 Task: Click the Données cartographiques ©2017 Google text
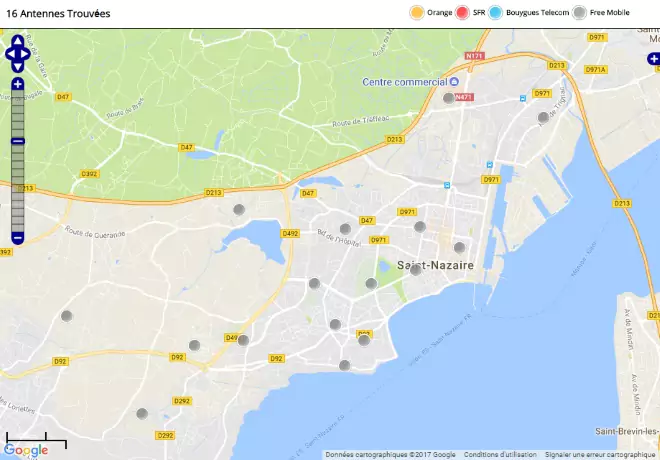[390, 455]
